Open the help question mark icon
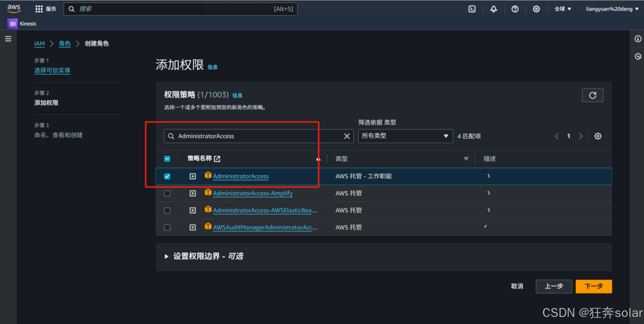Image resolution: width=644 pixels, height=324 pixels. click(515, 9)
